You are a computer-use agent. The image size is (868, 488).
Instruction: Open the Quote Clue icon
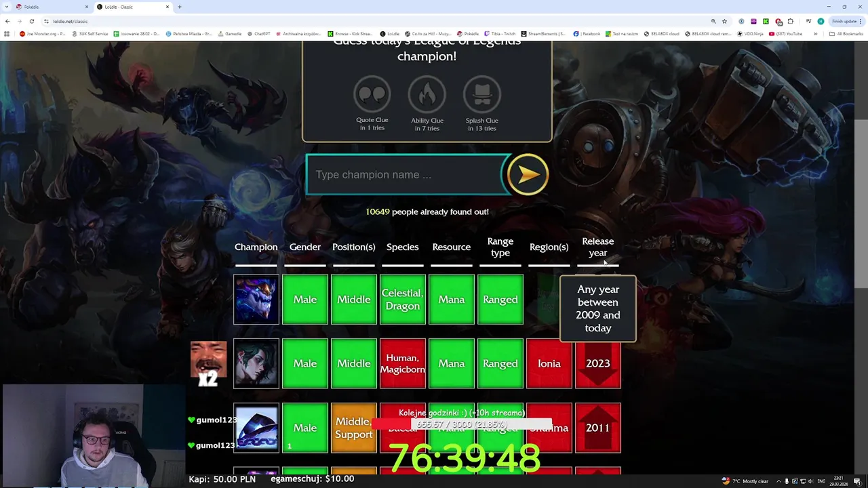[372, 94]
